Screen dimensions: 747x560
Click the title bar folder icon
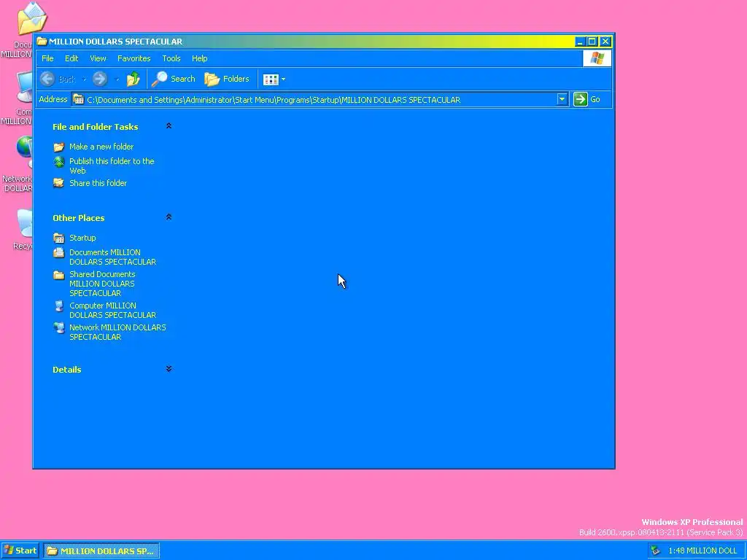pos(42,42)
